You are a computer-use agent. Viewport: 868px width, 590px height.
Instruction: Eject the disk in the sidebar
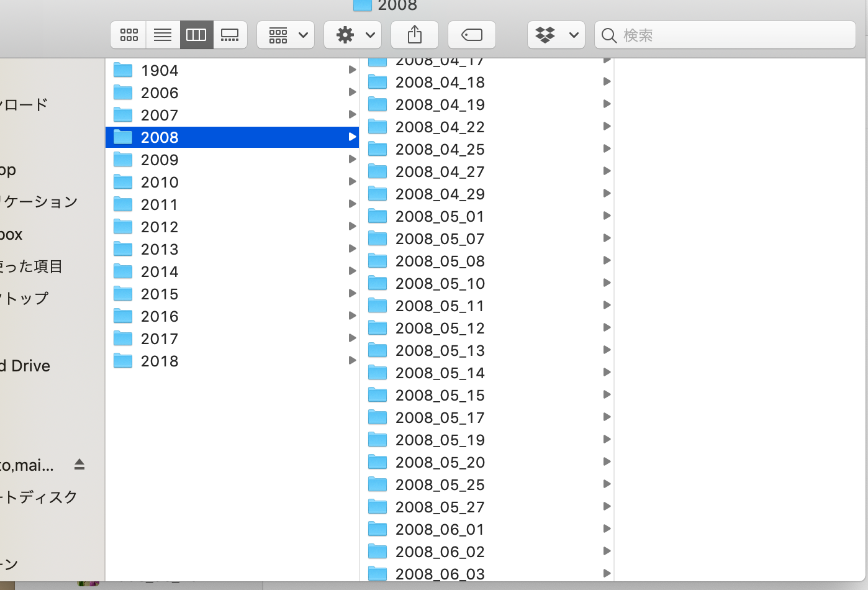tap(79, 464)
